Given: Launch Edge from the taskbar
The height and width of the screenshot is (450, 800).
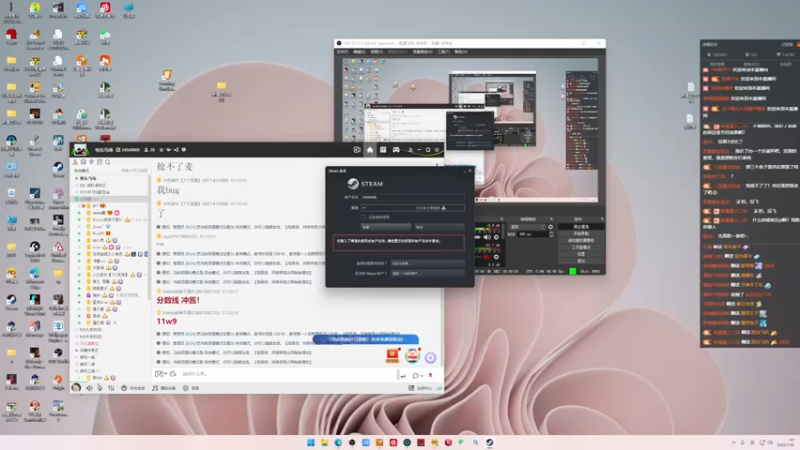Looking at the screenshot, I should [338, 442].
